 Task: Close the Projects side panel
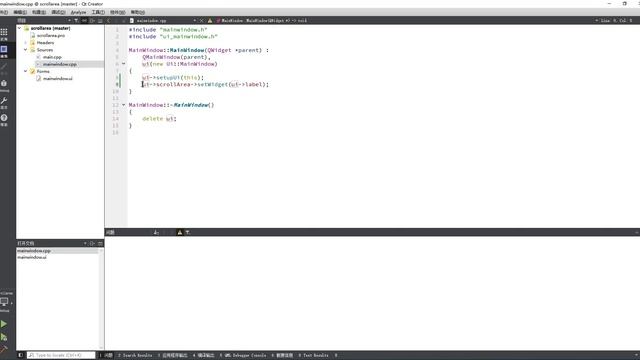100,20
